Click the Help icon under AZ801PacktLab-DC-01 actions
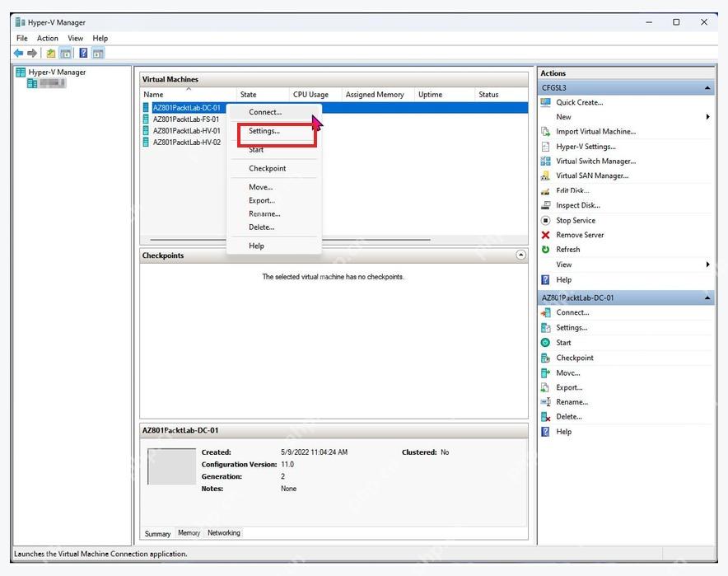Viewport: 728px width, 576px height. (545, 432)
